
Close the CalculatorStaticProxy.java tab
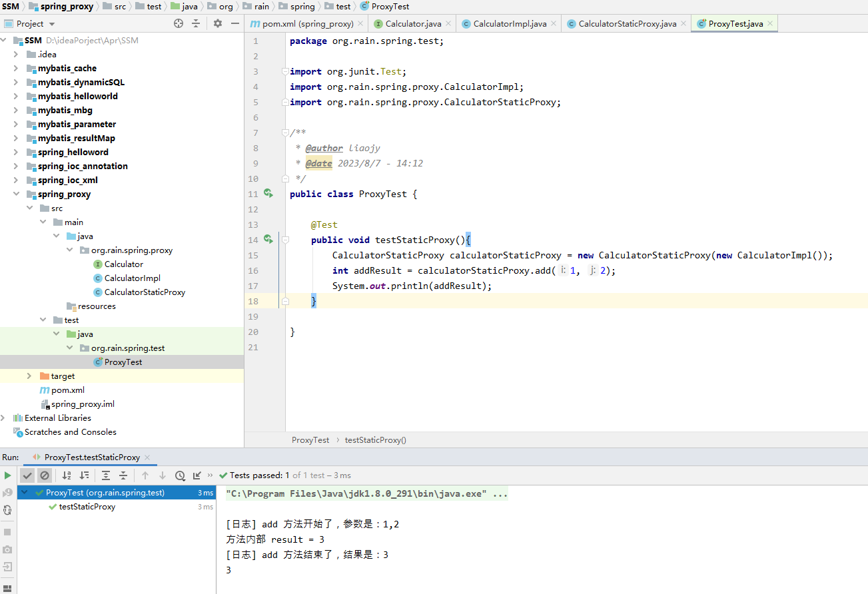683,23
